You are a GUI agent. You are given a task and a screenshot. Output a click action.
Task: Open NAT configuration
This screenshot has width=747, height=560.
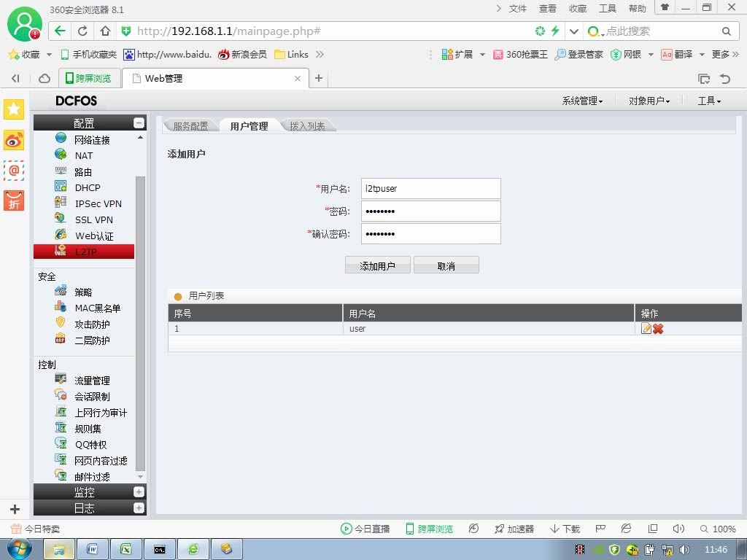84,156
